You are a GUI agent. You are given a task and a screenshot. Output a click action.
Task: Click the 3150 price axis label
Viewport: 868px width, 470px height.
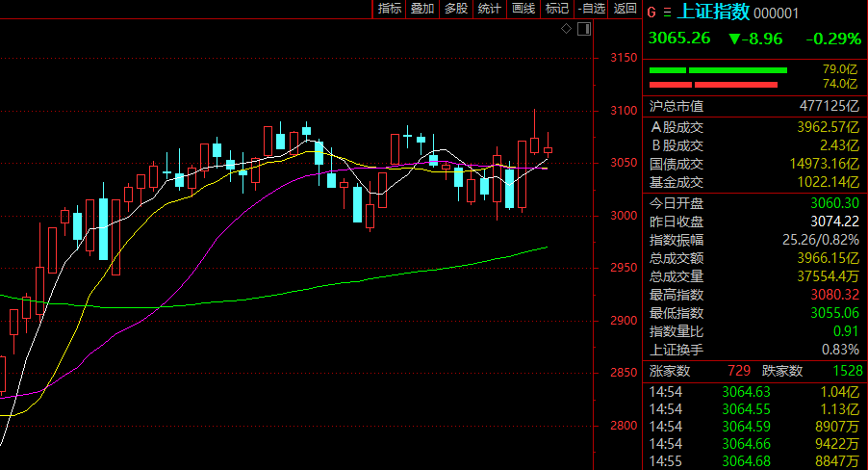coord(624,59)
